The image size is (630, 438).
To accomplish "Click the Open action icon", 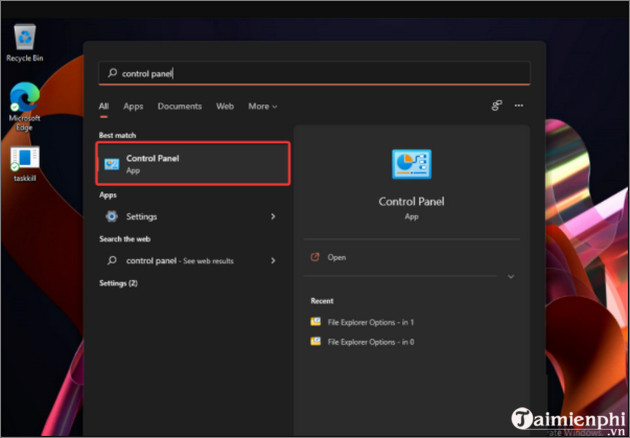I will [315, 257].
